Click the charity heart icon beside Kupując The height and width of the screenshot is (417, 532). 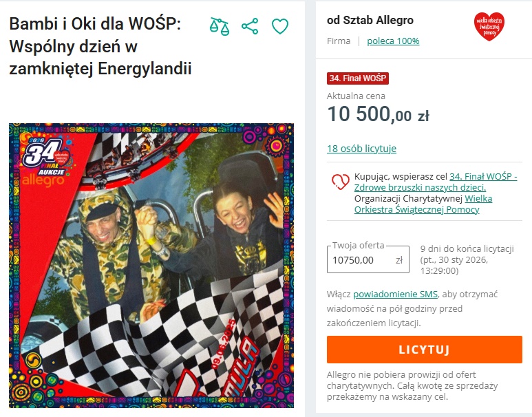coord(340,182)
